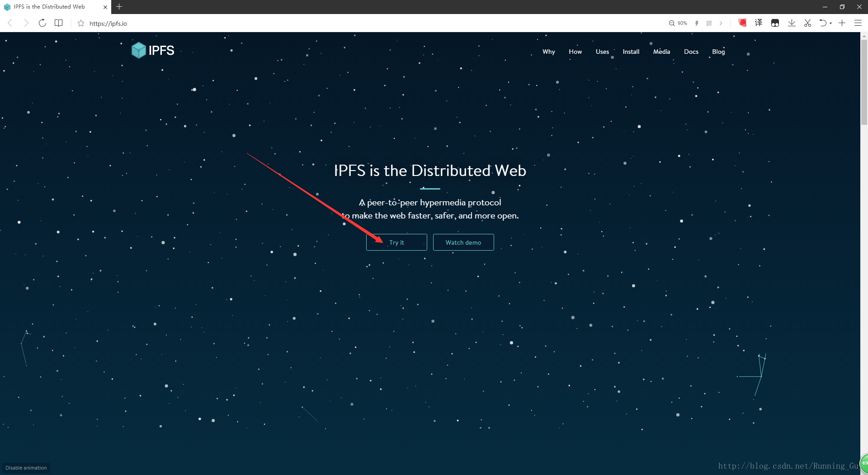868x475 pixels.
Task: Open the QR code icon in address bar
Action: point(709,23)
